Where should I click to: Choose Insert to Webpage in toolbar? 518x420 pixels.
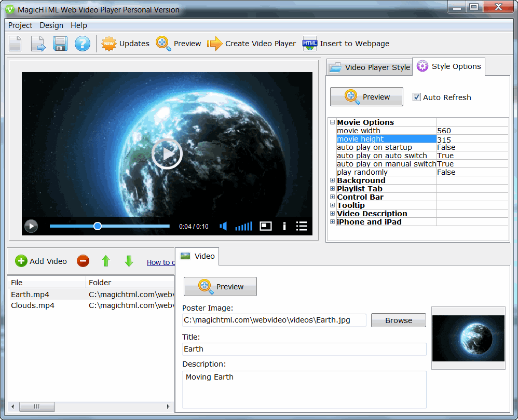click(x=346, y=44)
